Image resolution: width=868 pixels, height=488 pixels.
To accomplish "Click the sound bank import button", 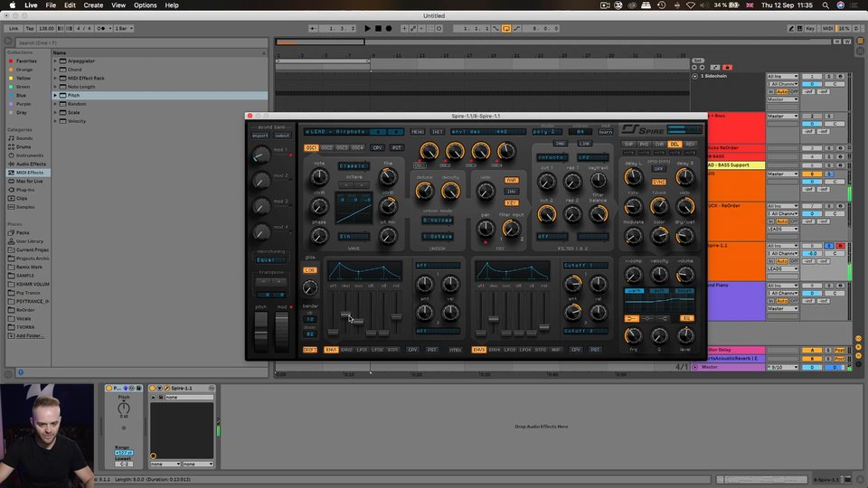I will 259,136.
